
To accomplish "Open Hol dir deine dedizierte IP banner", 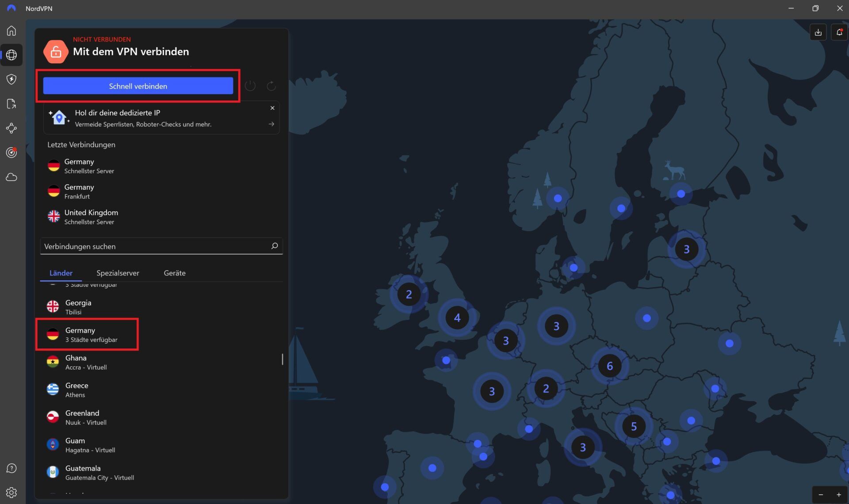I will point(161,118).
